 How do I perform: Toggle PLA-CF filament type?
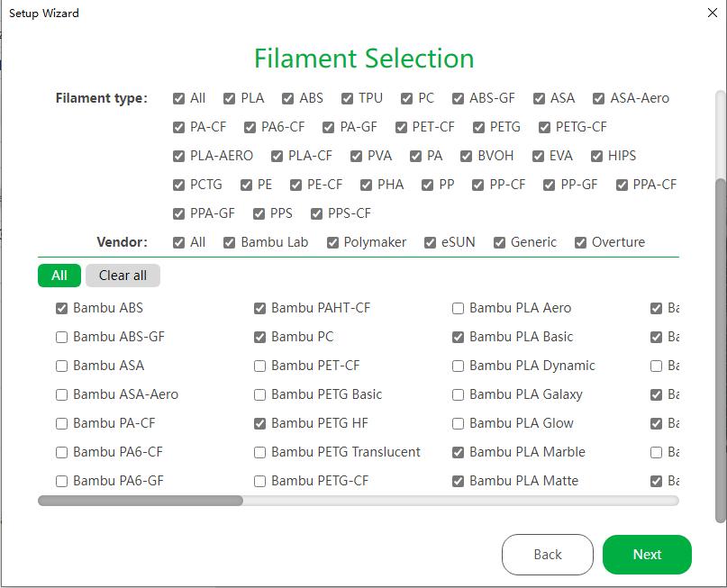(x=277, y=156)
